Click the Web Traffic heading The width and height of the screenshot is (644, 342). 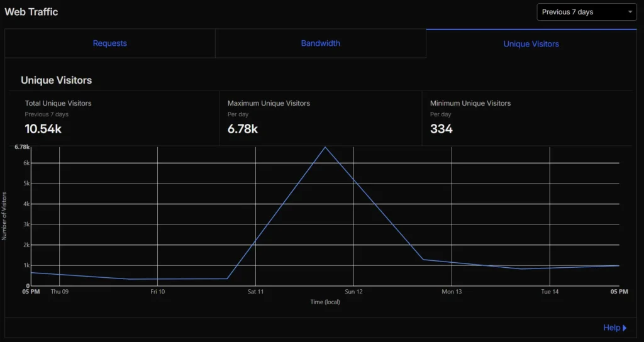(x=31, y=12)
